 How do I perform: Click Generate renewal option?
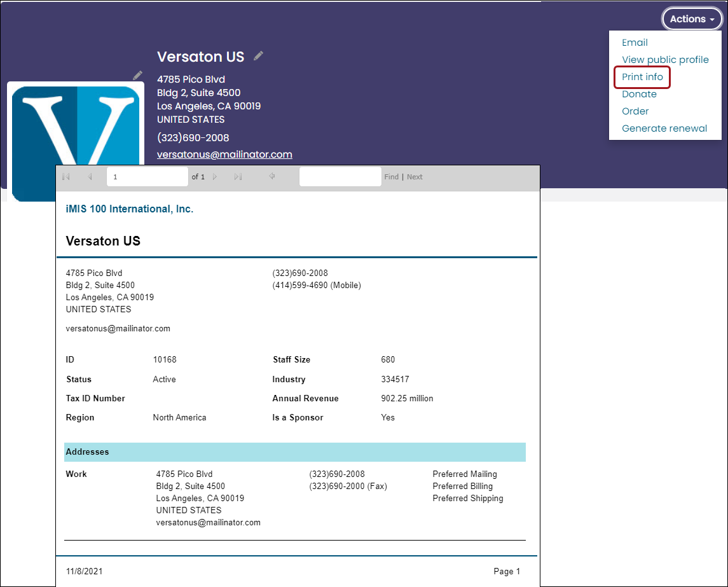(x=664, y=128)
